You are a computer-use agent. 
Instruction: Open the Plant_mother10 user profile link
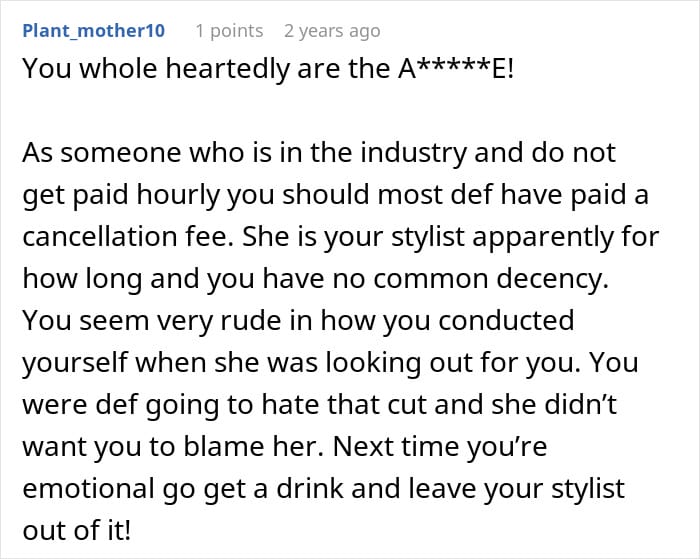tap(94, 31)
